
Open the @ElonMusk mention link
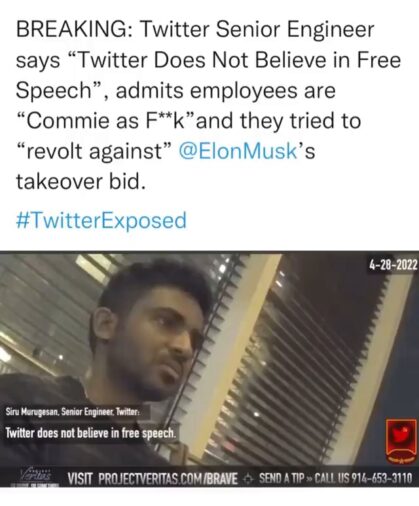point(238,151)
